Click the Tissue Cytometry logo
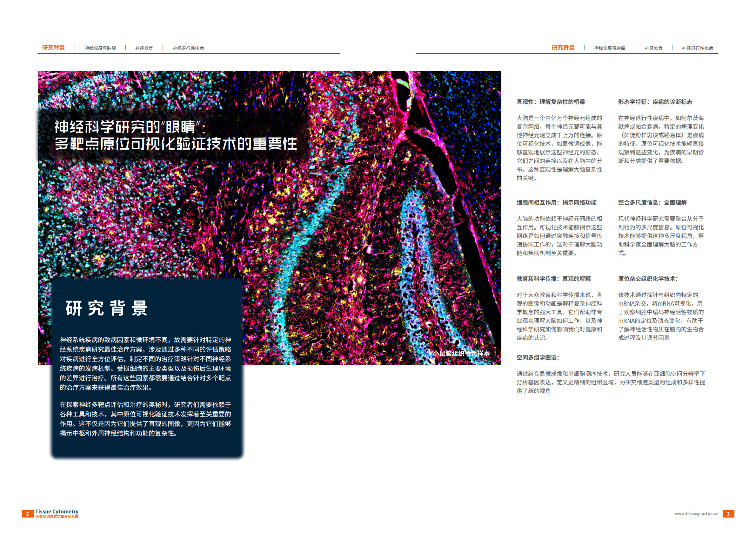Viewport: 756px width, 535px height. pos(57,513)
